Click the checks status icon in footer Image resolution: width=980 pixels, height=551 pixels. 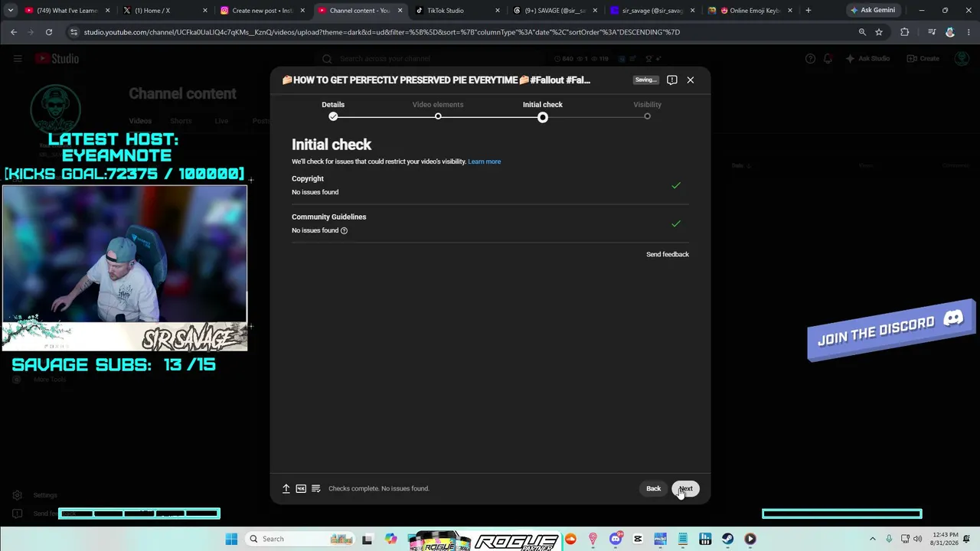(315, 488)
